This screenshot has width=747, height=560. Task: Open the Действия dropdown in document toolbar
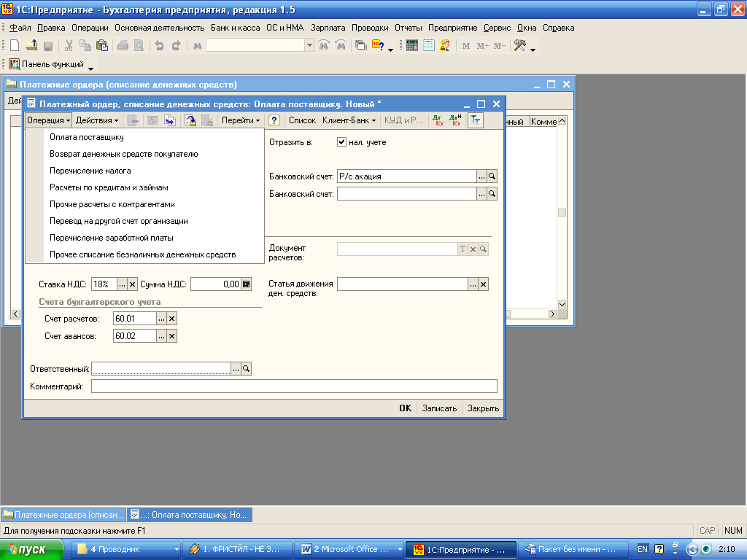(x=97, y=120)
